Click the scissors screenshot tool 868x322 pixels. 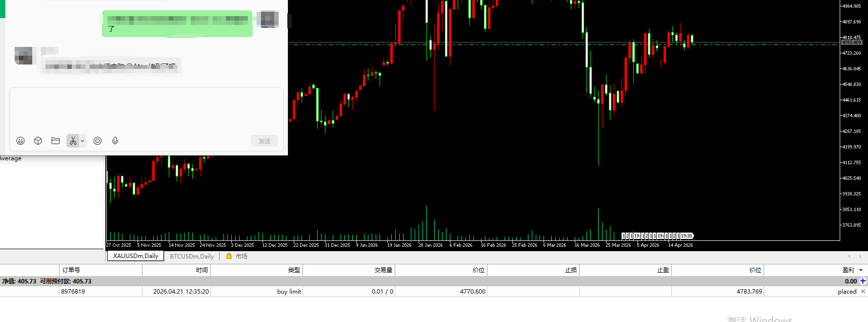pyautogui.click(x=73, y=141)
